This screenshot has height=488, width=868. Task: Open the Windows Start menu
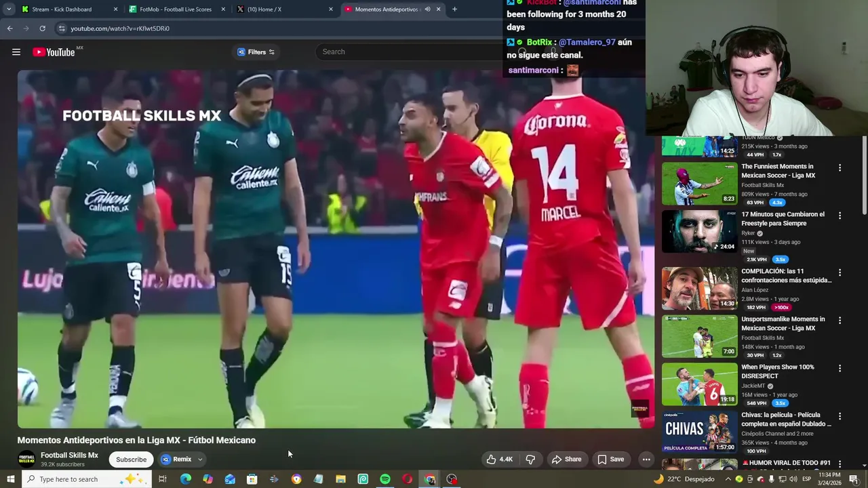click(11, 479)
